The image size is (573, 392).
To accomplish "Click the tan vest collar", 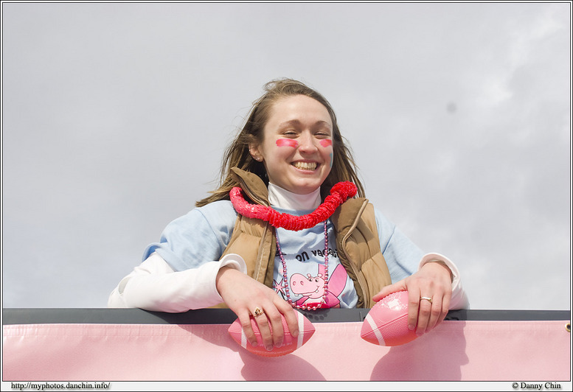I will [249, 184].
